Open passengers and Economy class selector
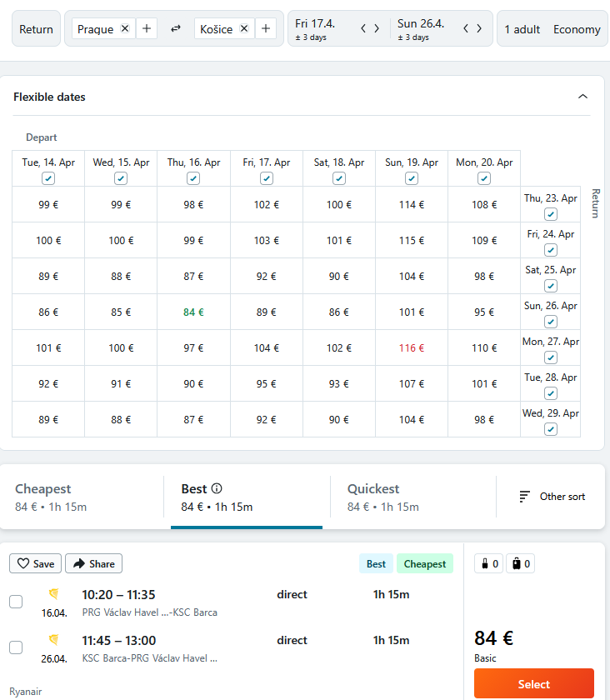This screenshot has width=610, height=700. point(552,29)
